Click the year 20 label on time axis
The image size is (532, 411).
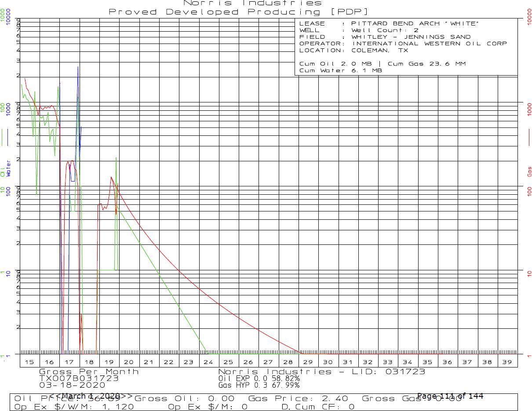pyautogui.click(x=129, y=362)
